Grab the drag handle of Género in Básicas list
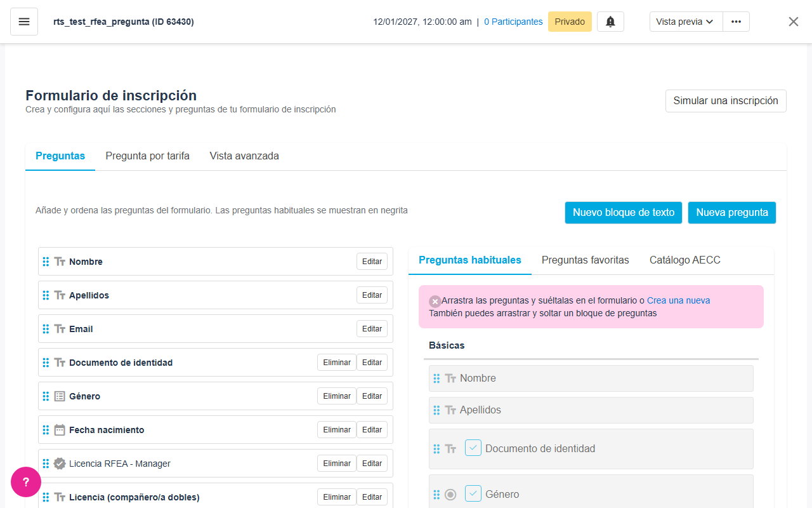This screenshot has height=508, width=812. tap(436, 495)
